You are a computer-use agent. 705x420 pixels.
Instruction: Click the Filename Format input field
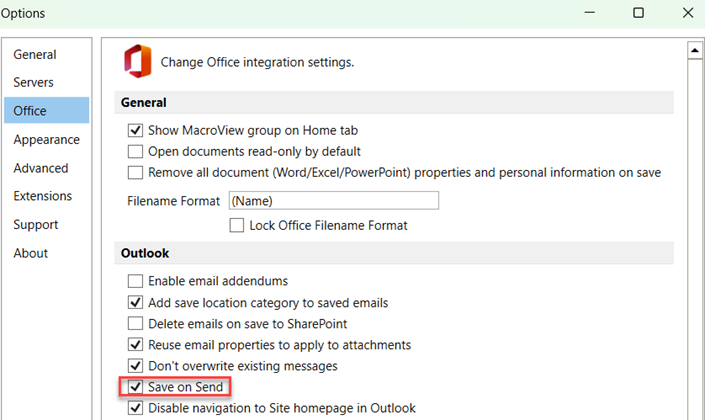(333, 201)
